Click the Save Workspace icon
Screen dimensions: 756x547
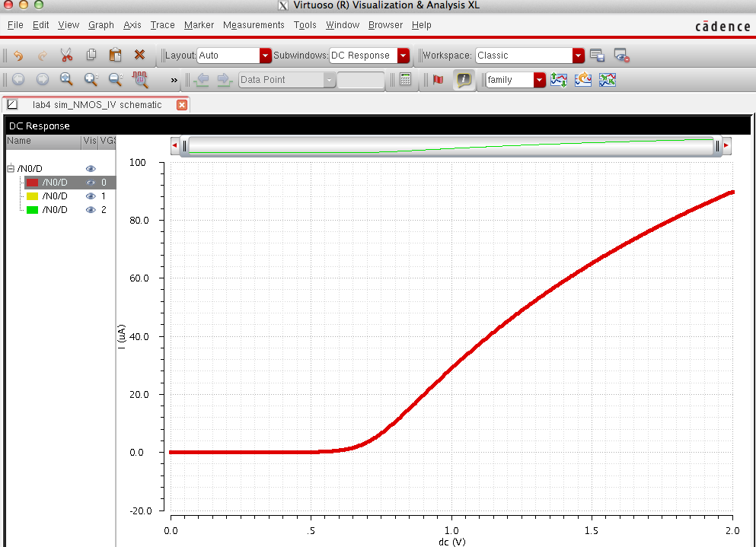[x=598, y=55]
